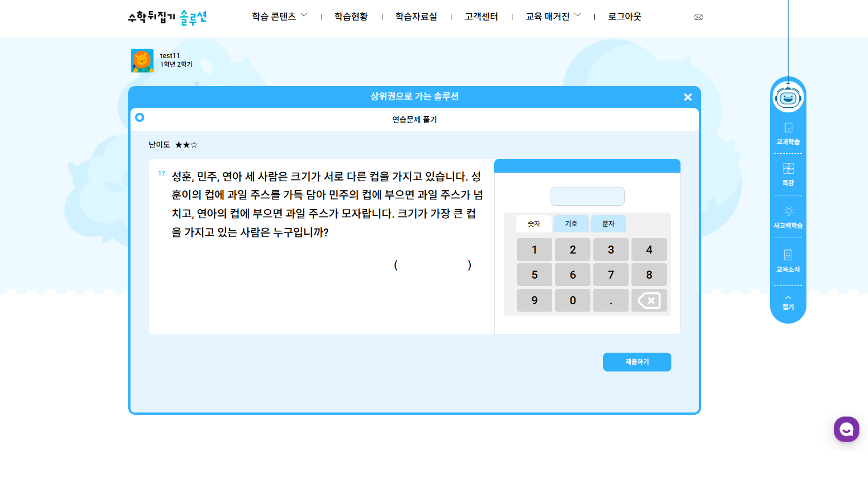The height and width of the screenshot is (486, 868).
Task: Submit the answer with 제출하기
Action: (x=637, y=362)
